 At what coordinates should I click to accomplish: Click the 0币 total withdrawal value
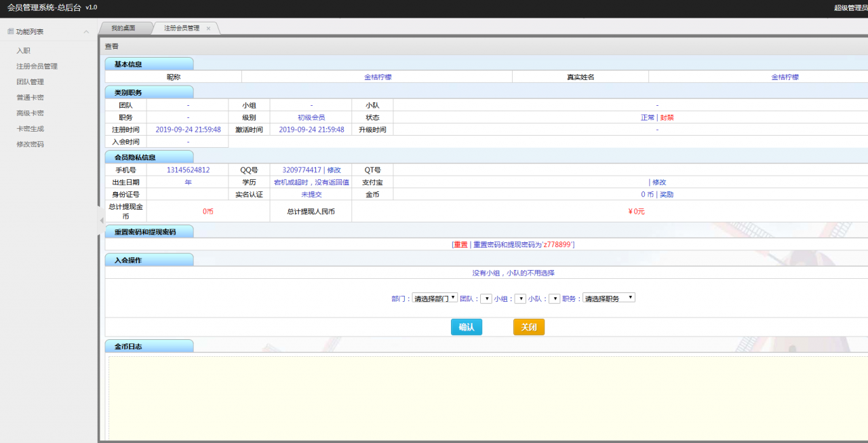click(208, 211)
